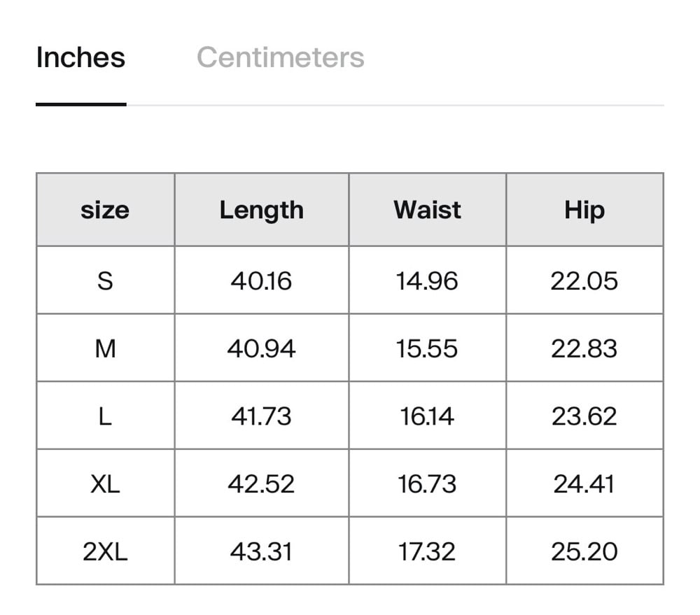Select the L size row label
This screenshot has width=700, height=615.
[x=105, y=416]
